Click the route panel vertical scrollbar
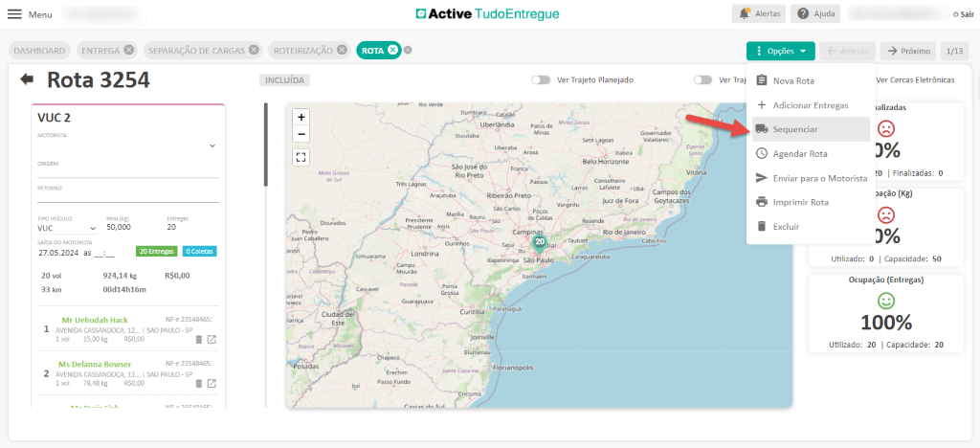Viewport: 980px width, 448px height. [266, 145]
